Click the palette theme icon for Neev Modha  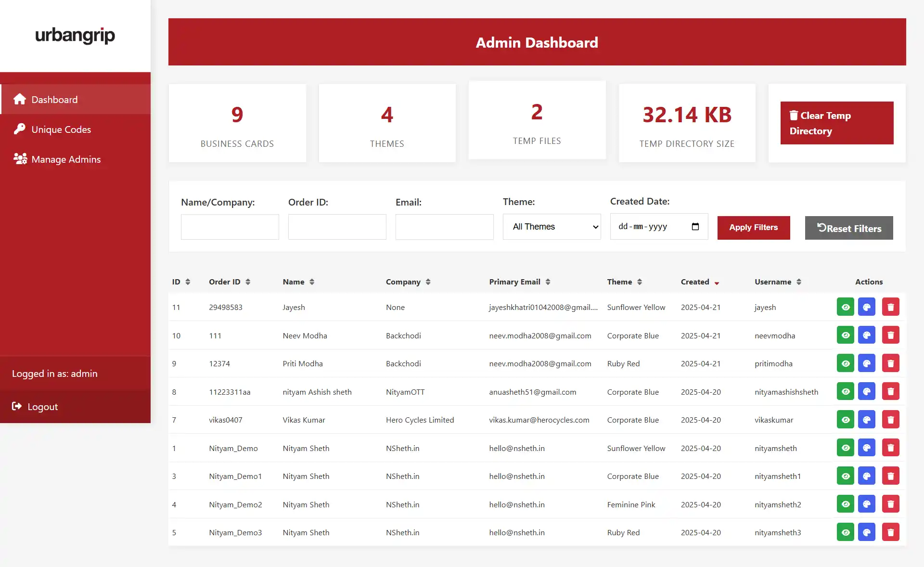point(866,335)
